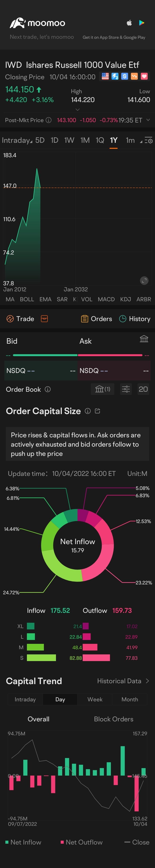The height and width of the screenshot is (868, 155).
Task: Expand the post-market price row
Action: pos(148,120)
